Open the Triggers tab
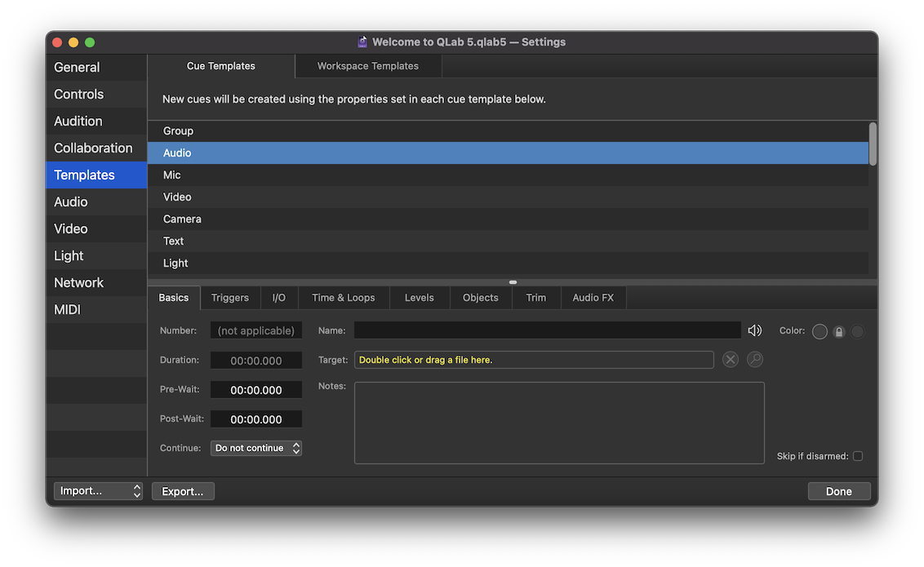This screenshot has height=567, width=924. click(230, 297)
